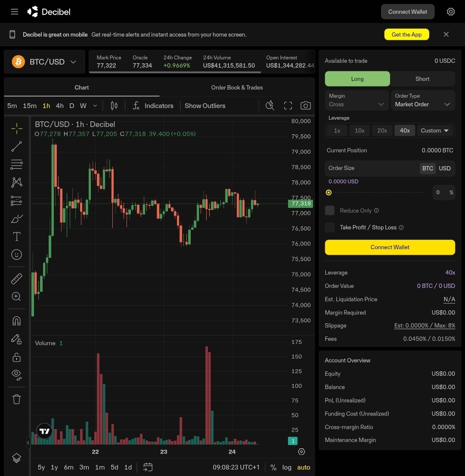Select 1x leverage
465x476 pixels.
coord(337,130)
